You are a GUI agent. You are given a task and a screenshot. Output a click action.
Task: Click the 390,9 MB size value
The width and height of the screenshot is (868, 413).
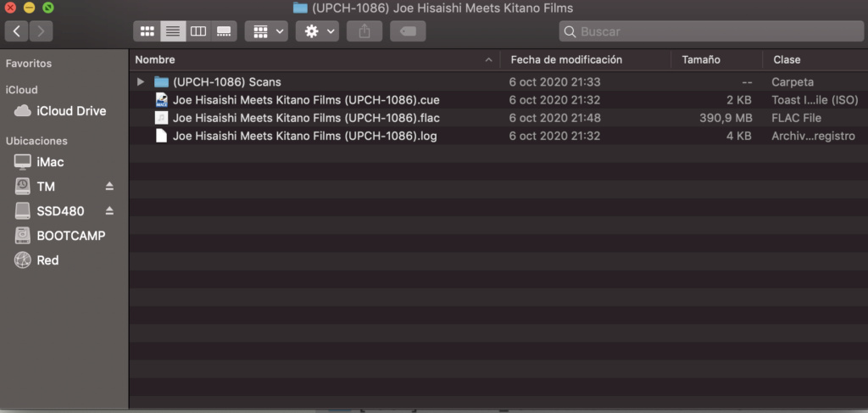click(726, 118)
